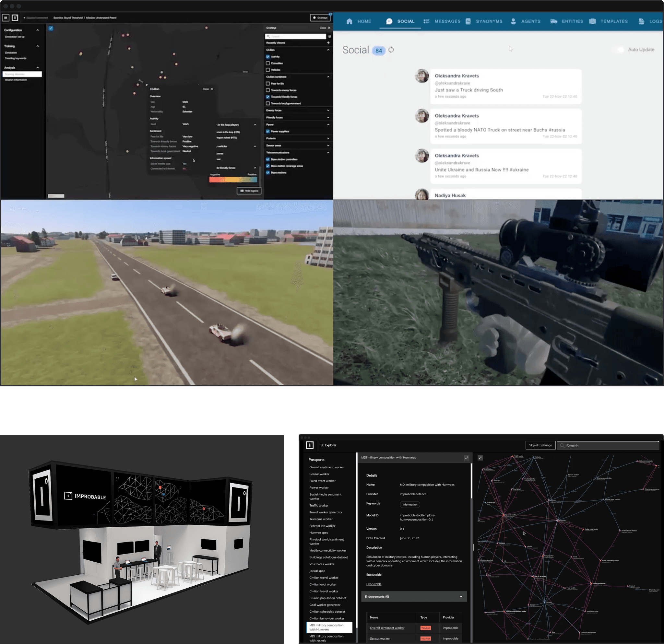Click the Skyral Exchange button
Viewport: 664px width, 644px height.
click(540, 445)
